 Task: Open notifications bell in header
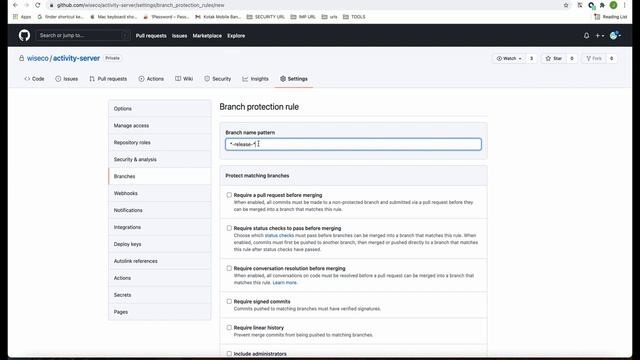[587, 36]
